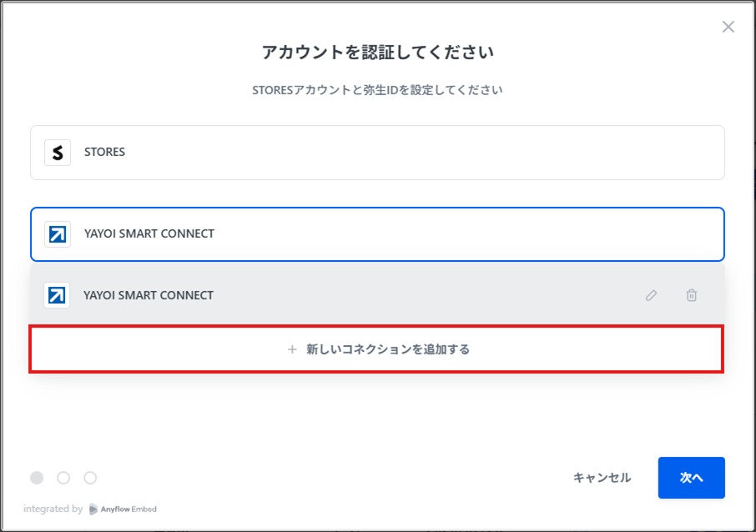The image size is (756, 532).
Task: Choose the YAYOI SMART CONNECT option beside the pencil icon
Action: click(x=377, y=295)
